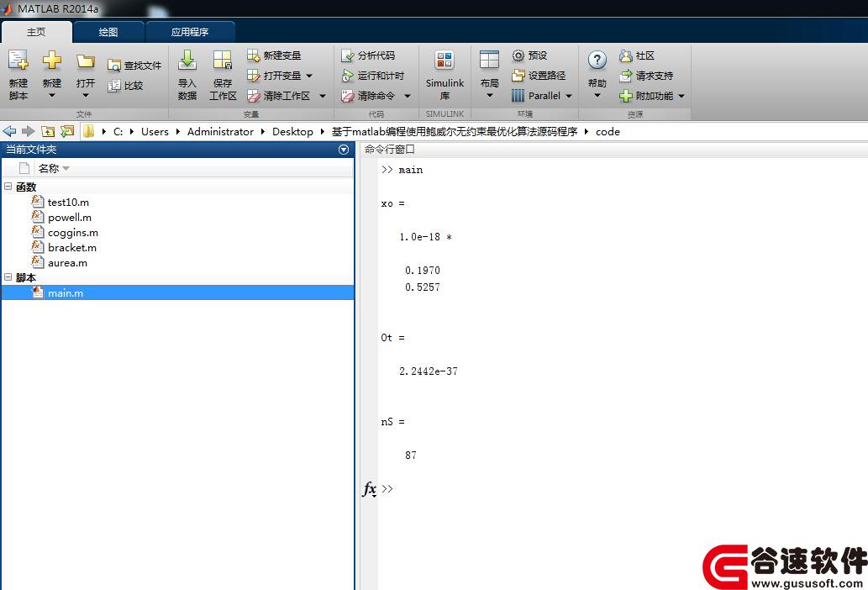Click the Parallel icon
868x590 pixels.
518,96
